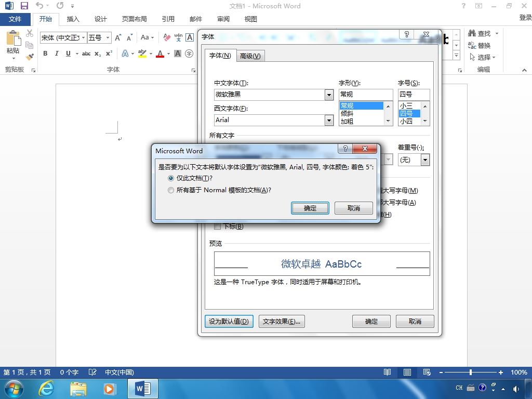Image resolution: width=532 pixels, height=399 pixels.
Task: Switch to the 页面布局 ribbon tab
Action: coord(135,19)
